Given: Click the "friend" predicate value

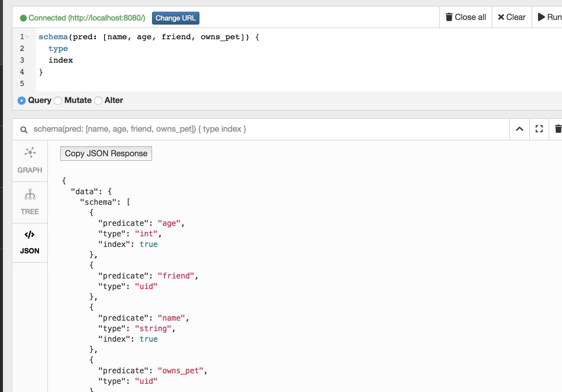Looking at the screenshot, I should [x=176, y=276].
